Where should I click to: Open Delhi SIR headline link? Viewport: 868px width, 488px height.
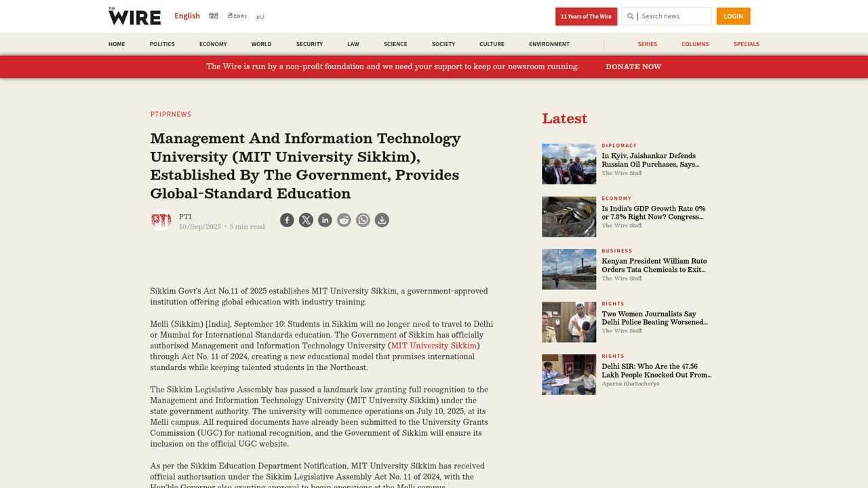coord(656,371)
